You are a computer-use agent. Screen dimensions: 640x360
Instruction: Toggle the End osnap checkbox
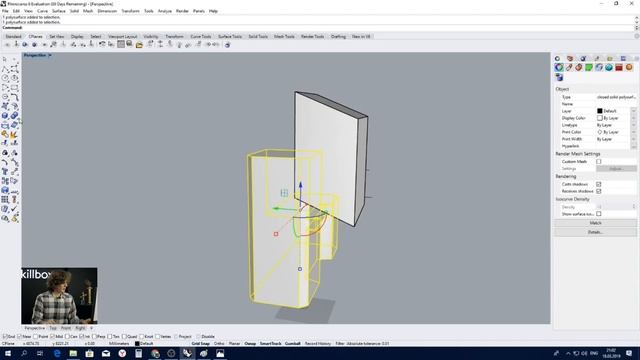coord(5,337)
